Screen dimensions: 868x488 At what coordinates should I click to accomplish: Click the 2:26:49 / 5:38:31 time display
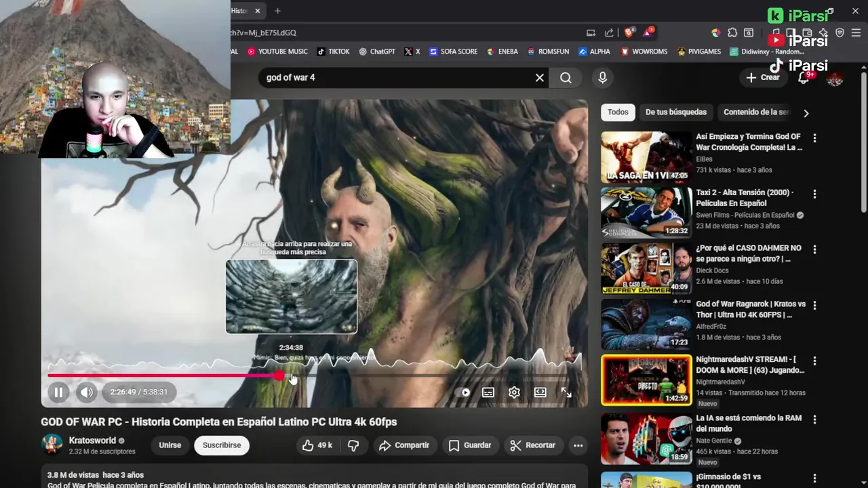pos(139,392)
